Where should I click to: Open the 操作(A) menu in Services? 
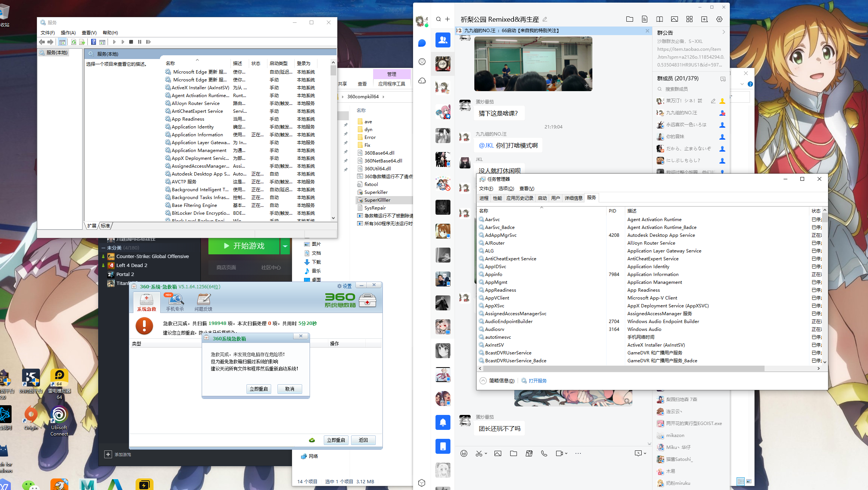click(x=68, y=32)
